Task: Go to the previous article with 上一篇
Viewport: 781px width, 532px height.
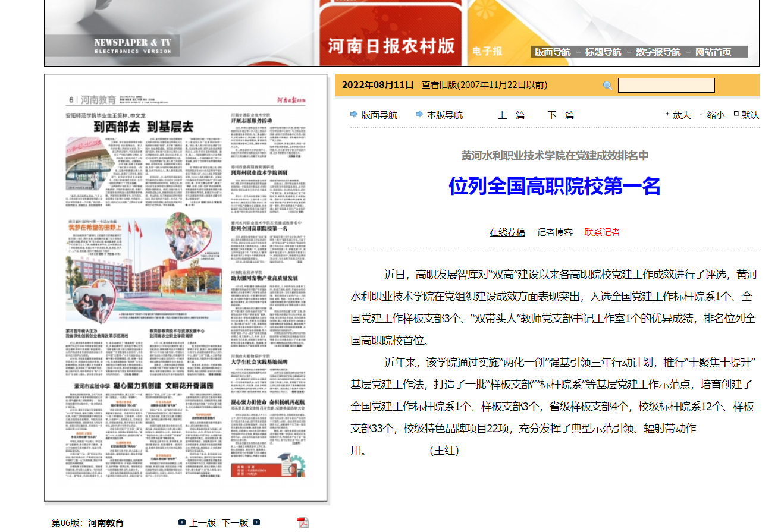Action: pyautogui.click(x=511, y=115)
